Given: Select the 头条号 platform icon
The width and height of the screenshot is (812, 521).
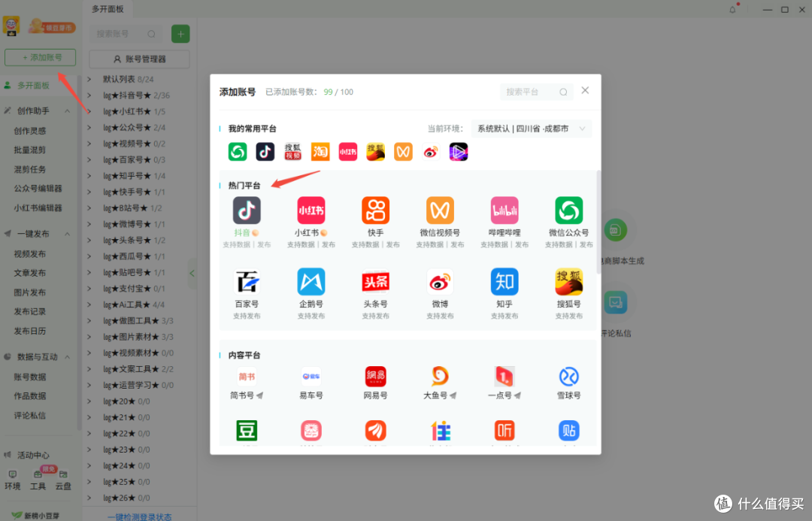Looking at the screenshot, I should (375, 282).
